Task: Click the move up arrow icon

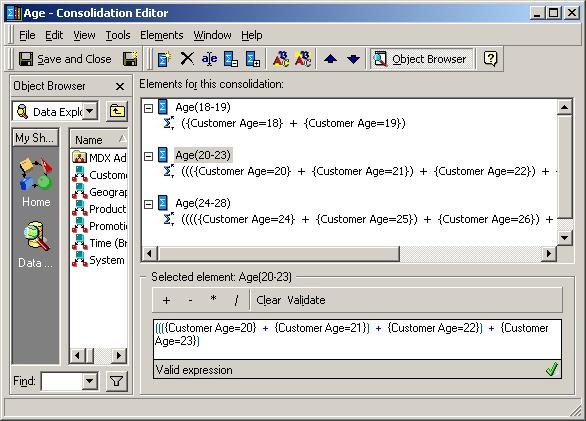Action: pos(330,59)
